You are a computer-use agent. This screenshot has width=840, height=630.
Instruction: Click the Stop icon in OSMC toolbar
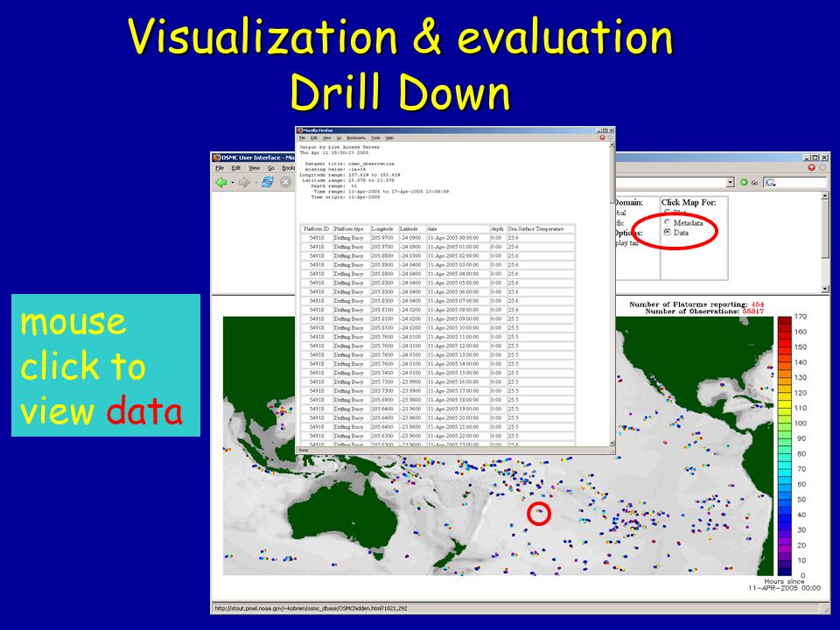point(286,183)
